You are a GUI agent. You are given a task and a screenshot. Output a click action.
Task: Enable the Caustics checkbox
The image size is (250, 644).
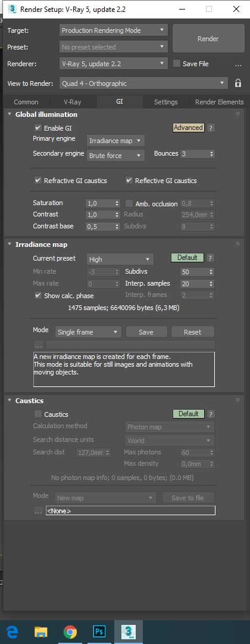coord(38,414)
